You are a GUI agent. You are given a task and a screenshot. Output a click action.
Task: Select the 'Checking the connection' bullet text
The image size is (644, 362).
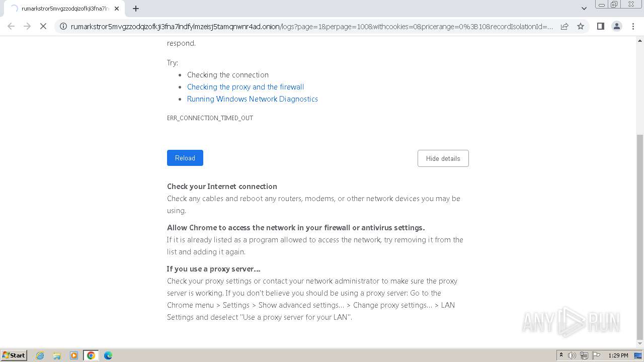click(x=228, y=74)
